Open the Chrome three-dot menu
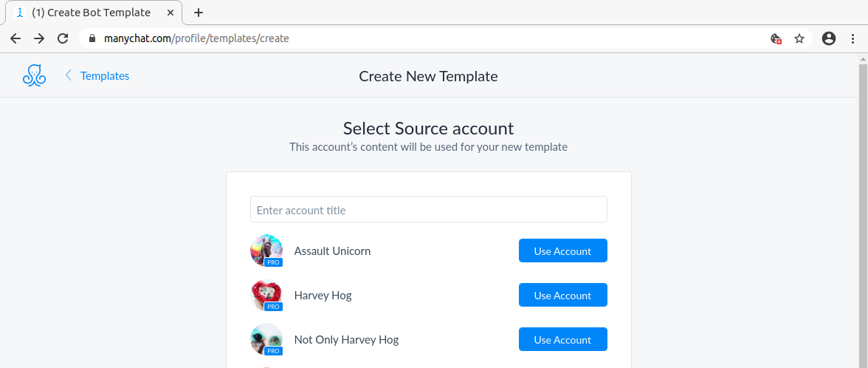The width and height of the screenshot is (868, 368). pos(853,38)
